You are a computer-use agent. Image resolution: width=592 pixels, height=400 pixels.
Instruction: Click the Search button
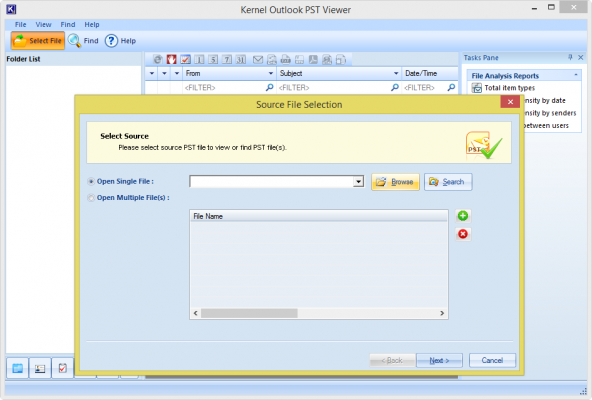[448, 182]
